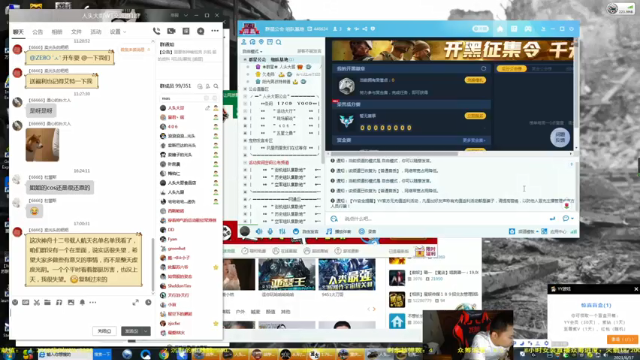Click the music note icon in chat toolbar
The width and height of the screenshot is (640, 360).
[x=59, y=302]
